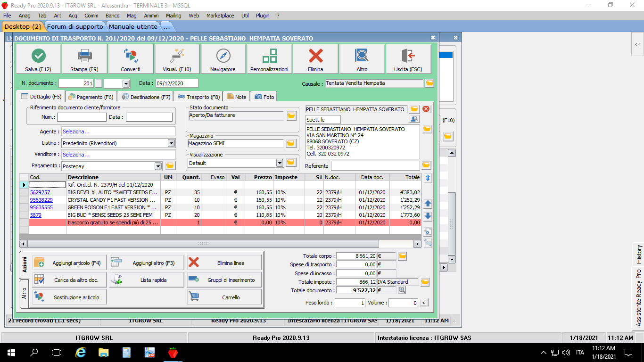Image resolution: width=644 pixels, height=362 pixels.
Task: Click the Carrello button
Action: point(224,297)
